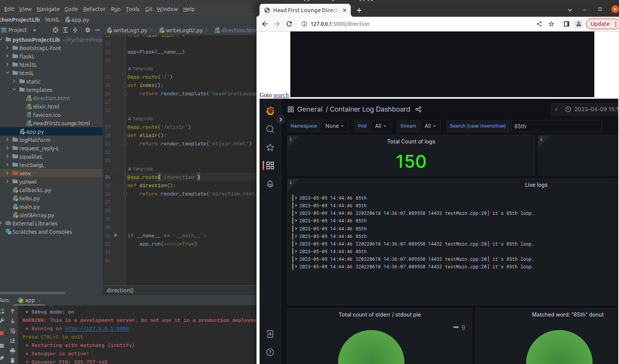The width and height of the screenshot is (619, 364).
Task: Collapse the templates folder
Action: 14,90
